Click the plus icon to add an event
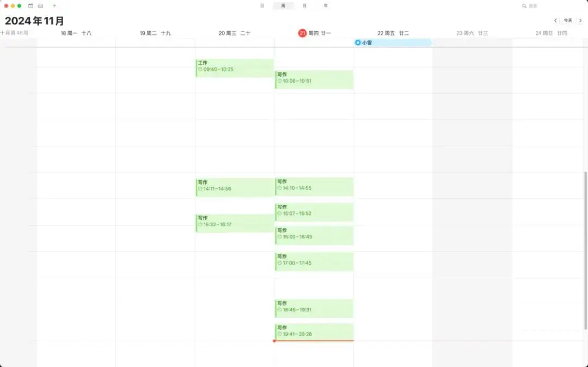 [53, 5]
